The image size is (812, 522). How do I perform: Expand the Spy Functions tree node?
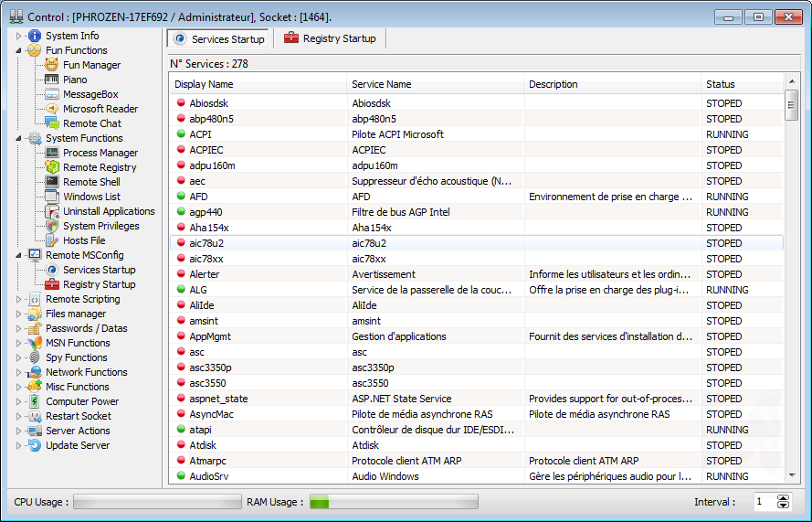(19, 357)
